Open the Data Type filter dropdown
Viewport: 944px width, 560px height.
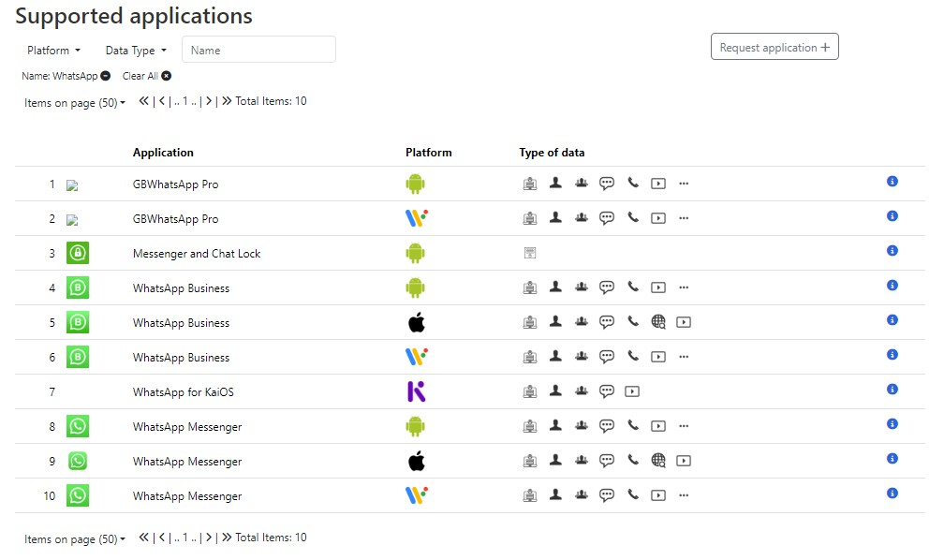(133, 50)
